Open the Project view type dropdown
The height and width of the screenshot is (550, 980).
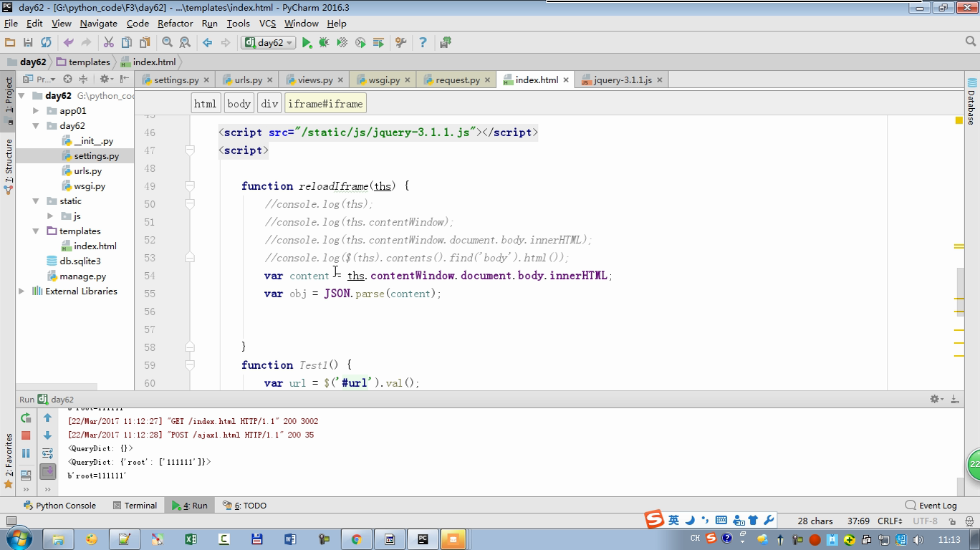click(39, 79)
